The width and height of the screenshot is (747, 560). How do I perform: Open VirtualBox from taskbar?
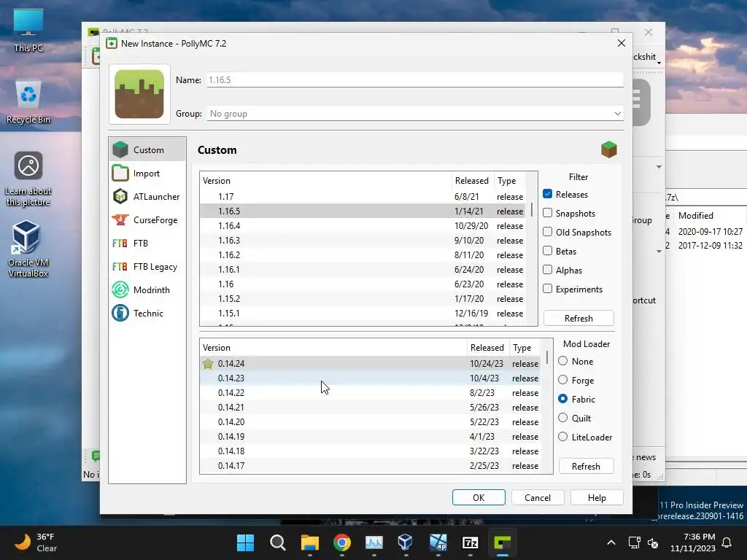click(406, 542)
